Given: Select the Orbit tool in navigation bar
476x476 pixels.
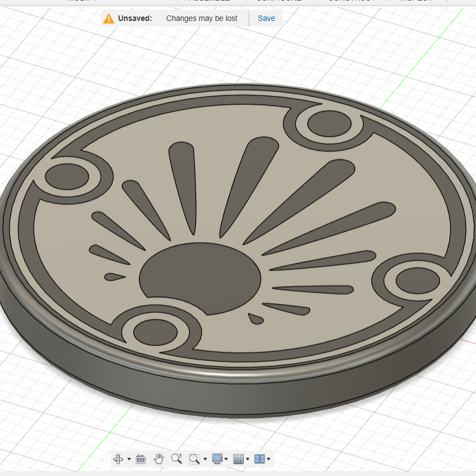Looking at the screenshot, I should (118, 459).
